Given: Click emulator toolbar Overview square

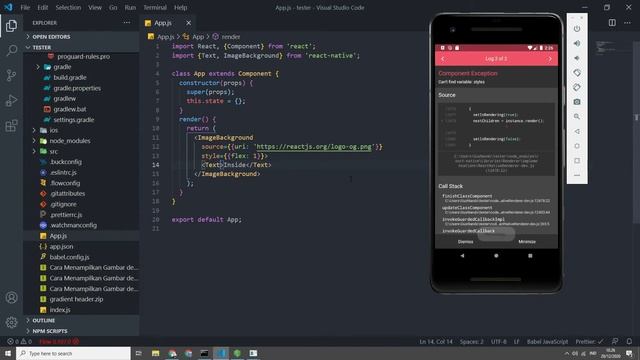Looking at the screenshot, I should pos(577,160).
